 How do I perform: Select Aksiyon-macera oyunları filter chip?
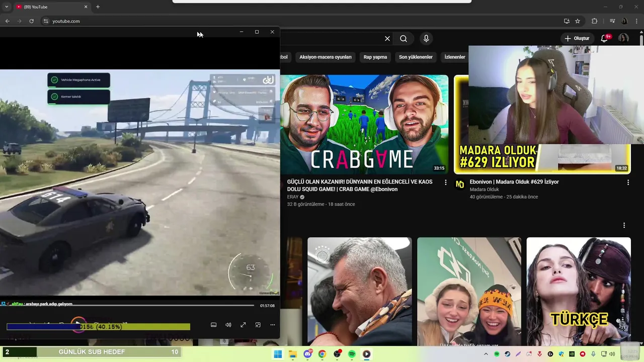[326, 57]
